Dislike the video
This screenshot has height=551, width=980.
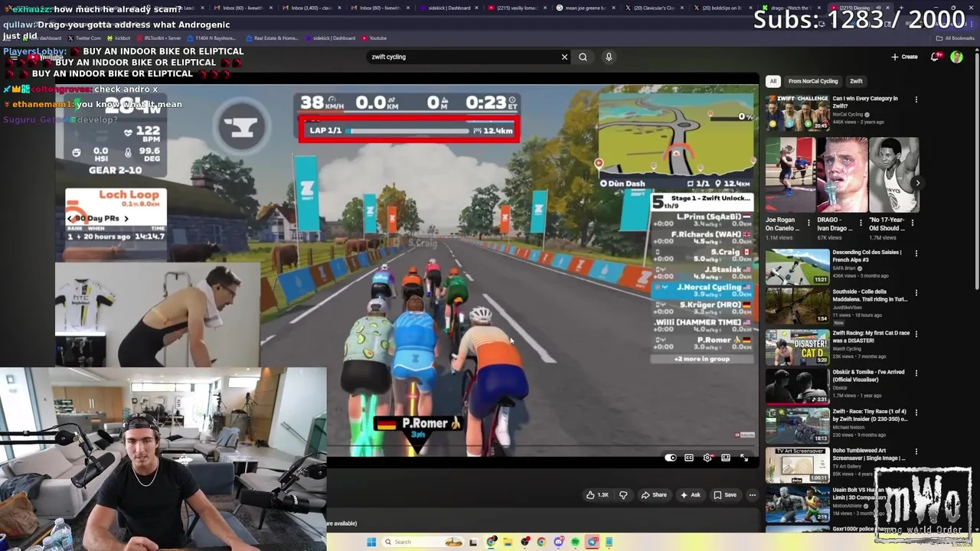coord(623,495)
